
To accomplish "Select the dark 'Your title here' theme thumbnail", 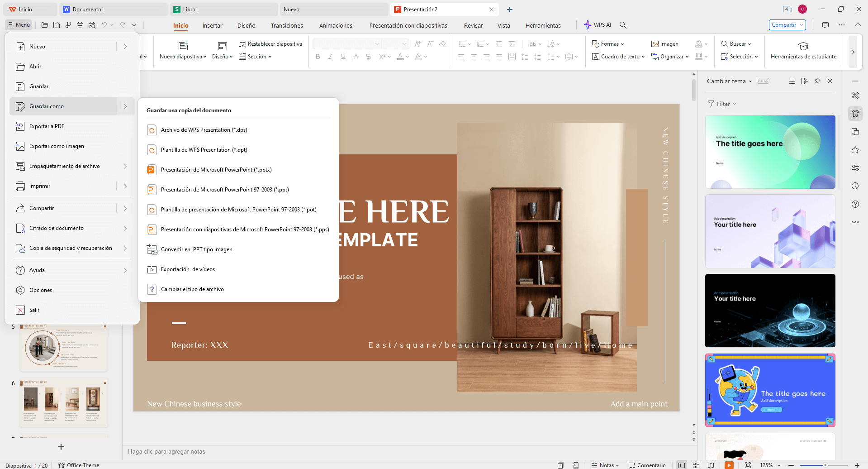I will pyautogui.click(x=770, y=311).
